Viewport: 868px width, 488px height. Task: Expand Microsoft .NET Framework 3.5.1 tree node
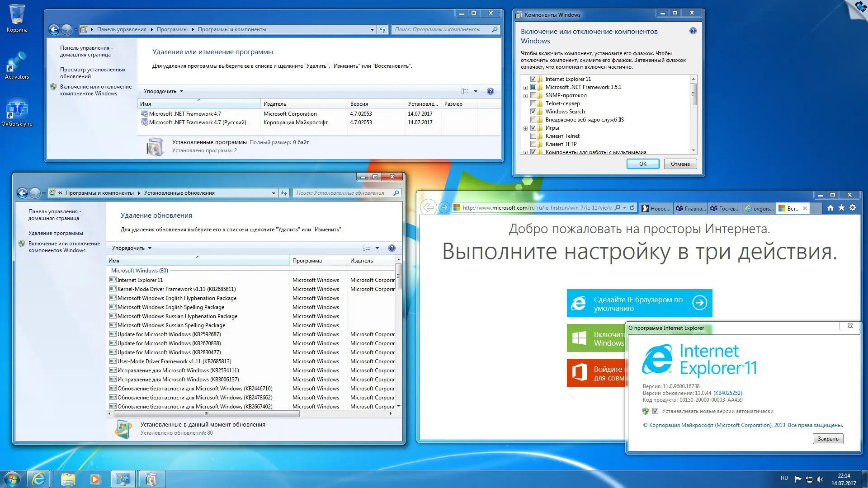coord(525,88)
